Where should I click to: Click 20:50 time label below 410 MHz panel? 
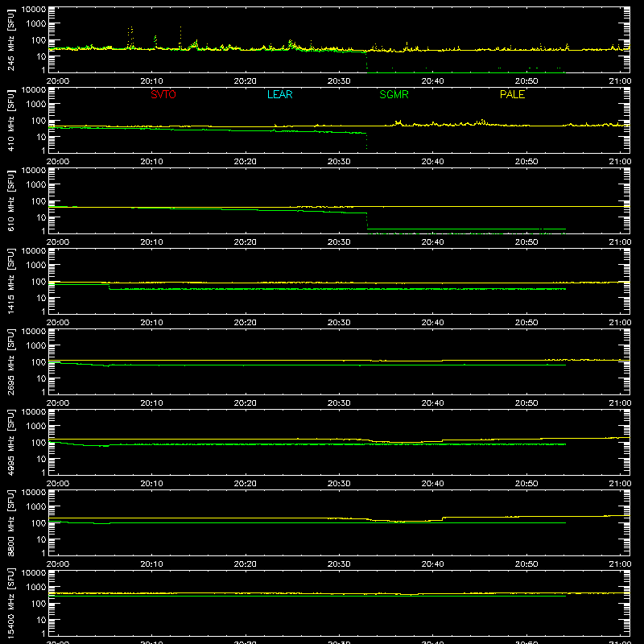(526, 162)
